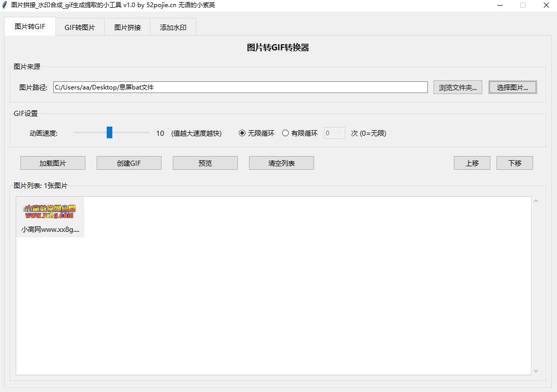Adjust the 动画速度 slider handle
The width and height of the screenshot is (557, 392).
pyautogui.click(x=110, y=132)
